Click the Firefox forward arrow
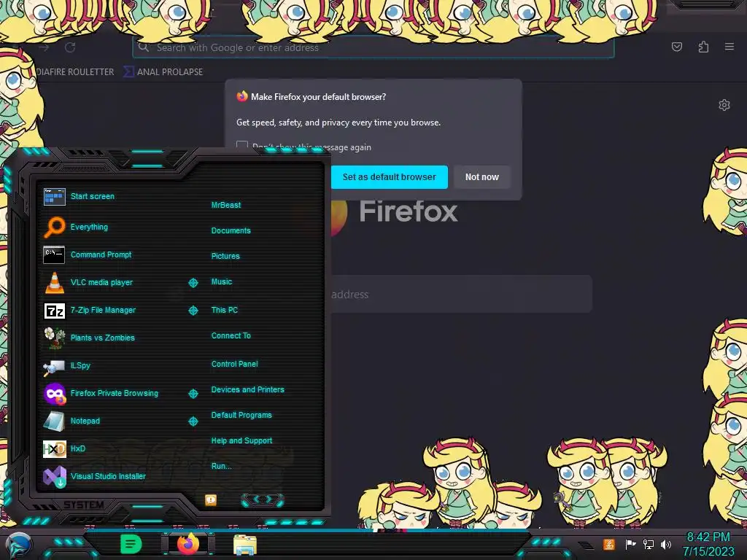 point(44,47)
